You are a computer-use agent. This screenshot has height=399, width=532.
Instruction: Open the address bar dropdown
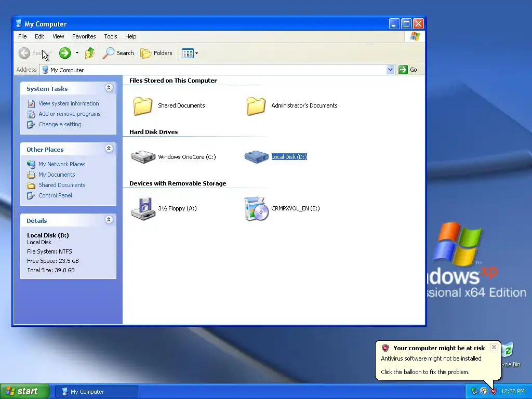coord(390,70)
